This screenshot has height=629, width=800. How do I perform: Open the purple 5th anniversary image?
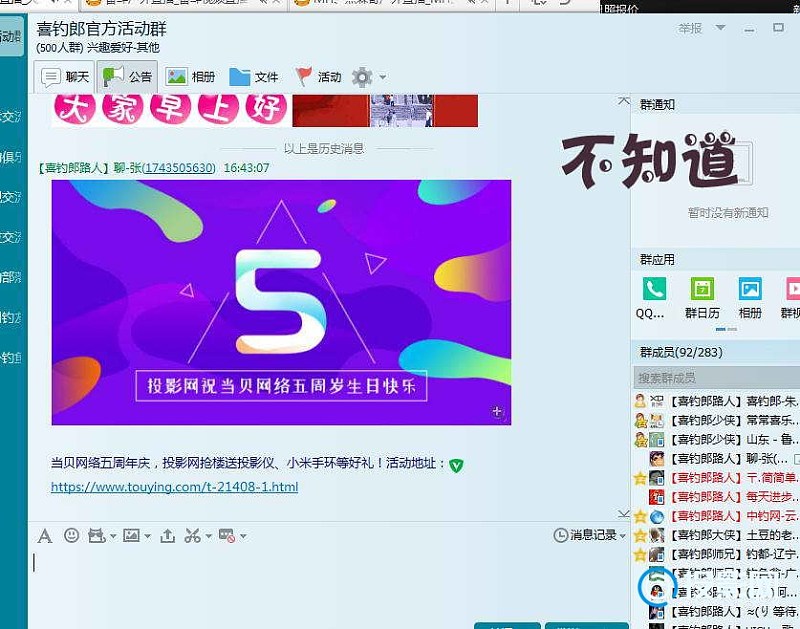(x=281, y=302)
